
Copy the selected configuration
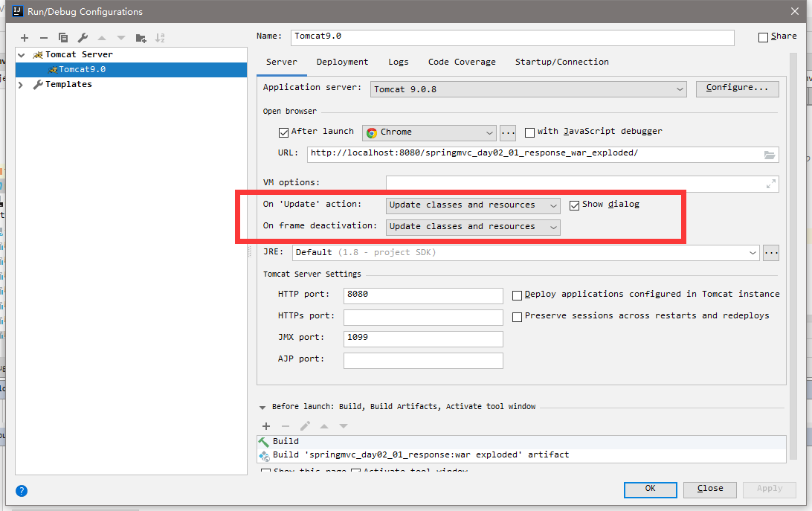click(63, 38)
